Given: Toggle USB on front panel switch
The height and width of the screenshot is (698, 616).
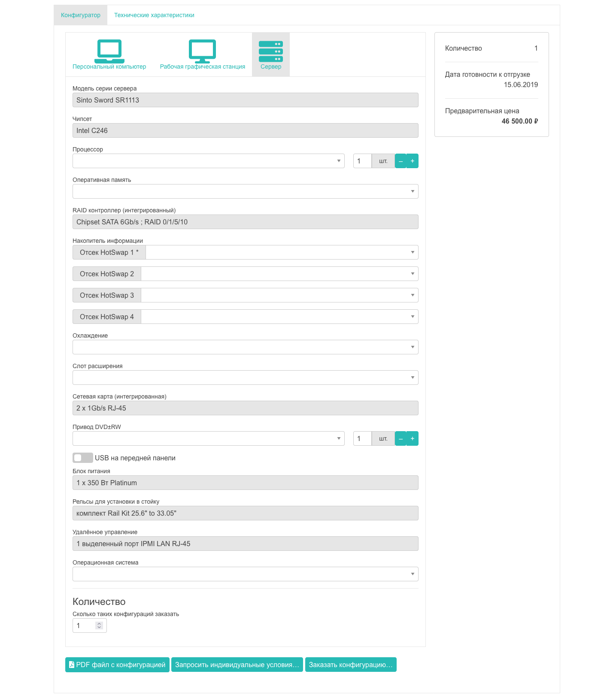Looking at the screenshot, I should (x=82, y=458).
